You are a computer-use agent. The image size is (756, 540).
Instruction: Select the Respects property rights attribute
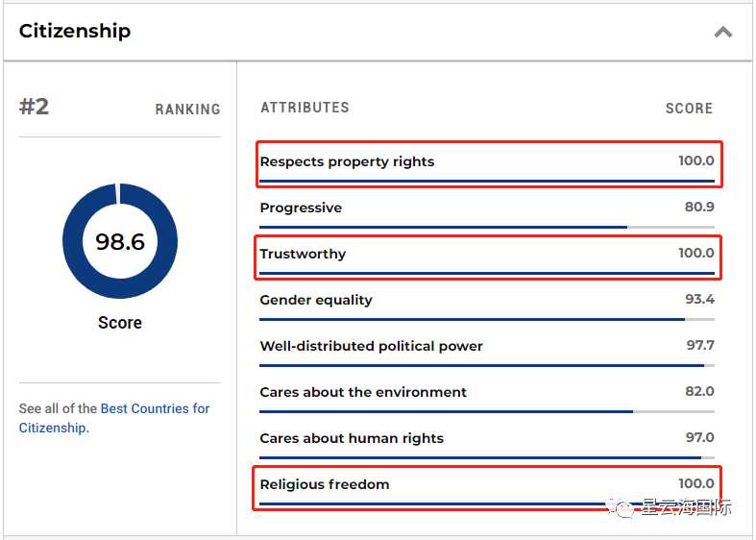[347, 161]
